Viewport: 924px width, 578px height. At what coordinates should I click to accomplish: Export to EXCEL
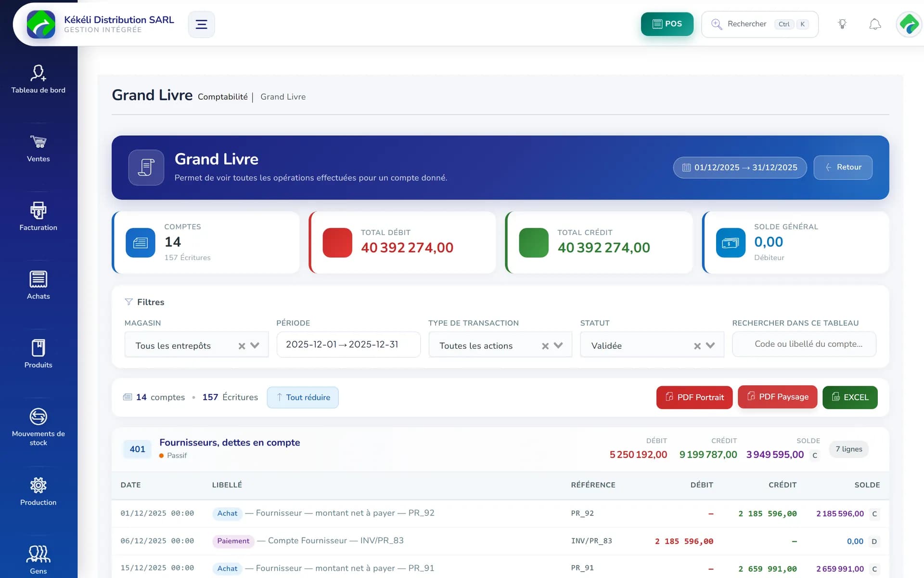point(850,397)
